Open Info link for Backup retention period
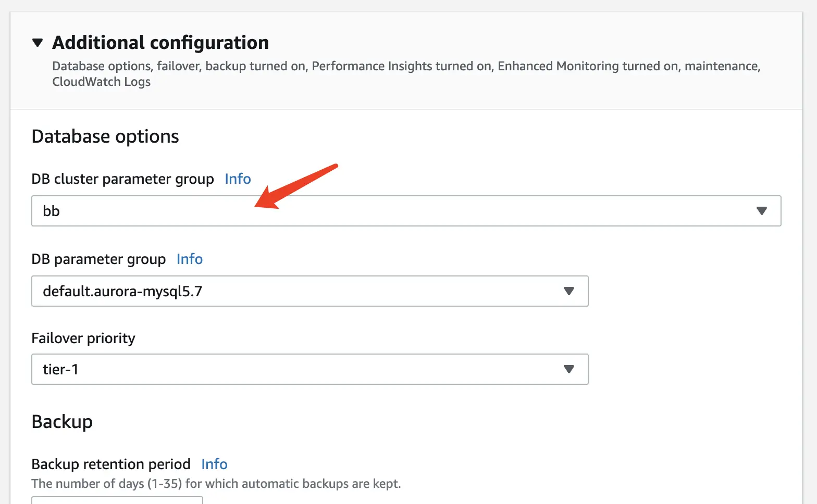817x504 pixels. coord(214,464)
